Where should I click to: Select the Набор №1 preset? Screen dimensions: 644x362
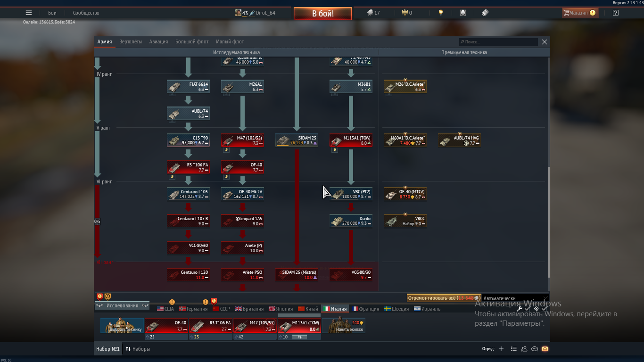coord(108,349)
